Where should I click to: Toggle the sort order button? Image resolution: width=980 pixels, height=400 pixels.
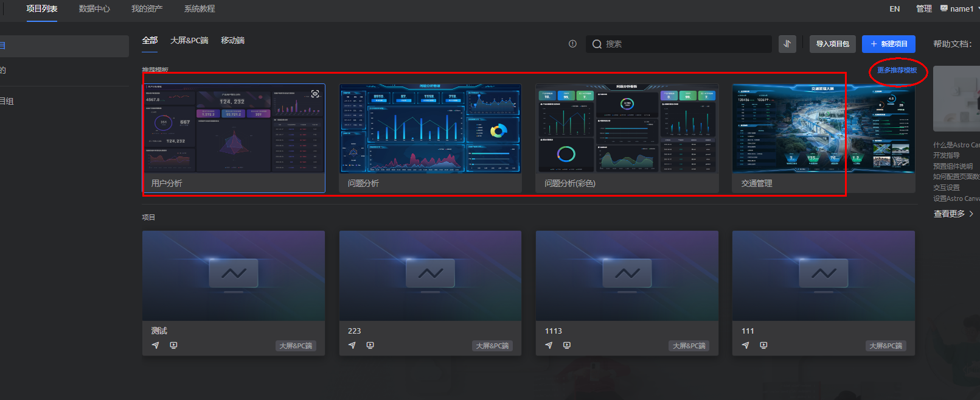787,44
